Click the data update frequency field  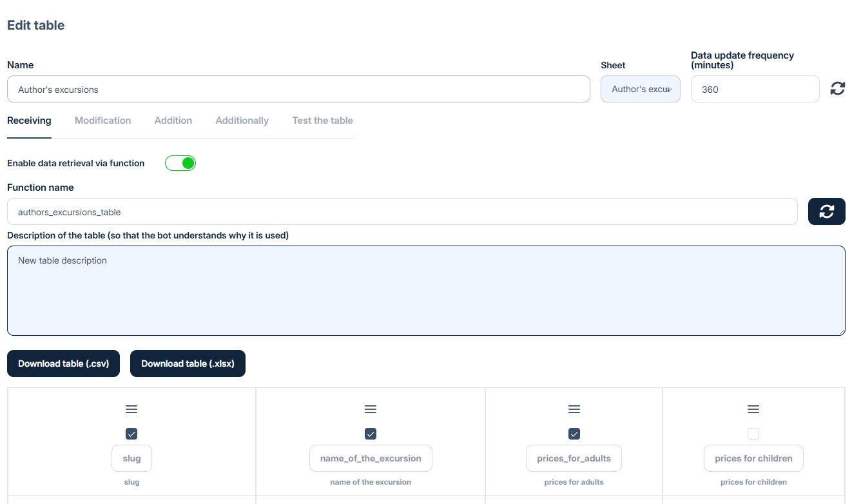pyautogui.click(x=755, y=89)
